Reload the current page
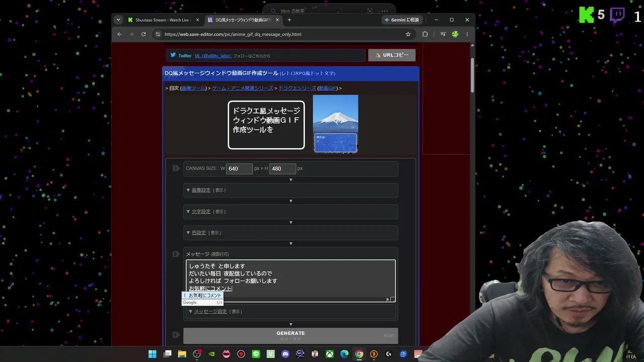 pyautogui.click(x=143, y=34)
